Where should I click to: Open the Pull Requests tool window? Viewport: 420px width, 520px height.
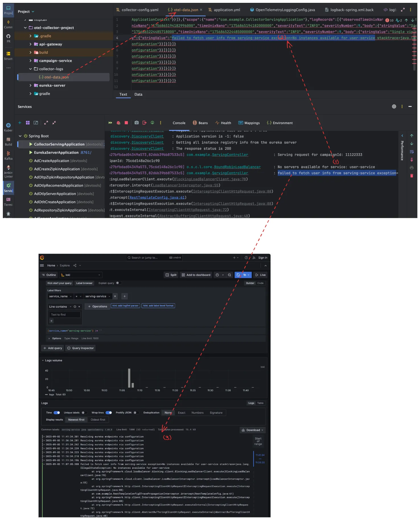8,38
